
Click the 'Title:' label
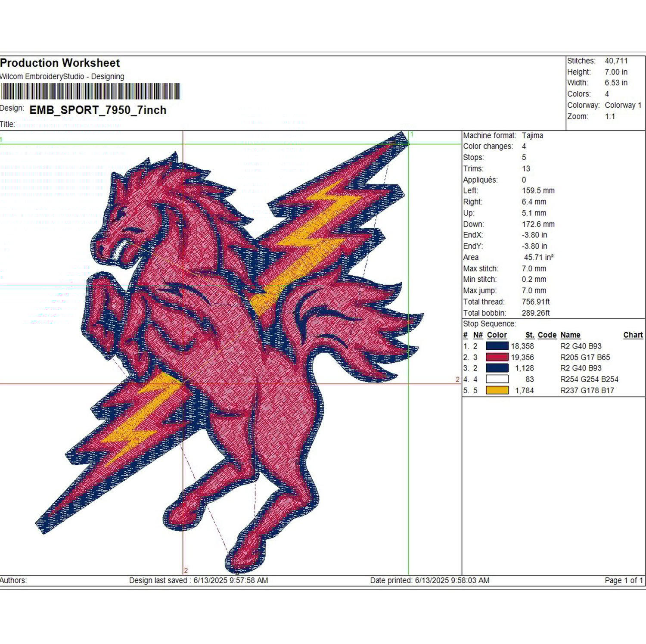pyautogui.click(x=8, y=124)
